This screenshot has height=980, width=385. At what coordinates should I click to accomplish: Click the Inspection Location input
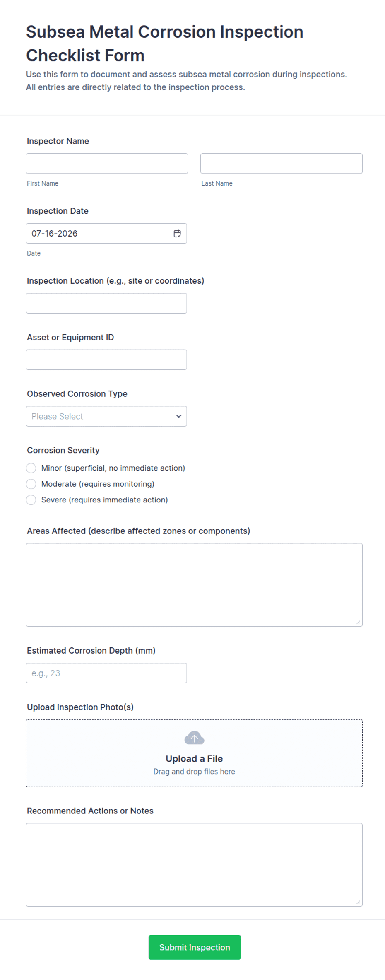(106, 303)
